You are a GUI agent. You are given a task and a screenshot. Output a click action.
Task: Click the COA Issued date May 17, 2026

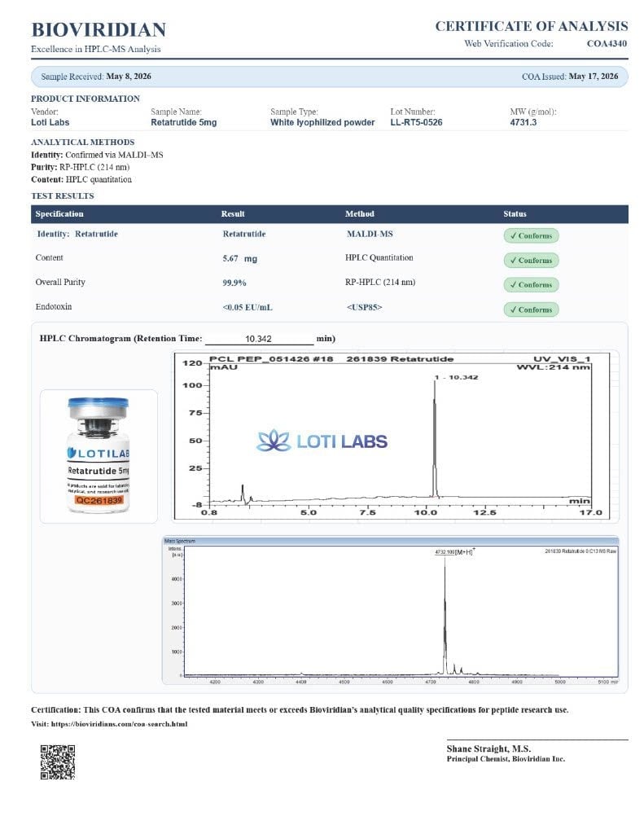594,76
